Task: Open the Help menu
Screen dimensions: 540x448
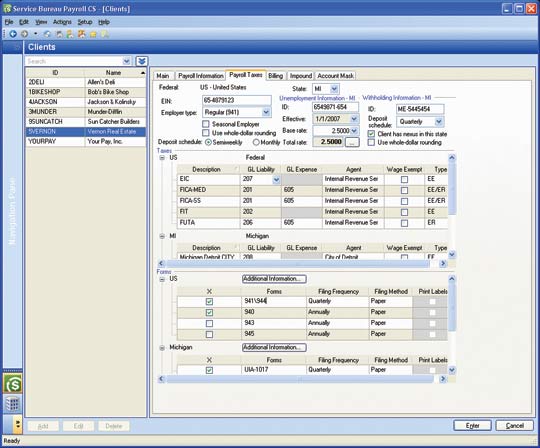Action: (x=104, y=22)
